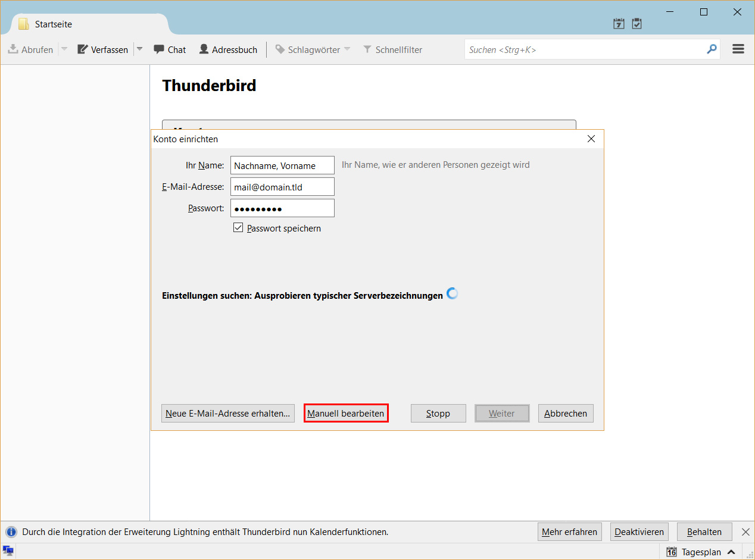Screen dimensions: 755x560
Task: Activate the Schnellfilter toolbar icon
Action: pyautogui.click(x=367, y=49)
